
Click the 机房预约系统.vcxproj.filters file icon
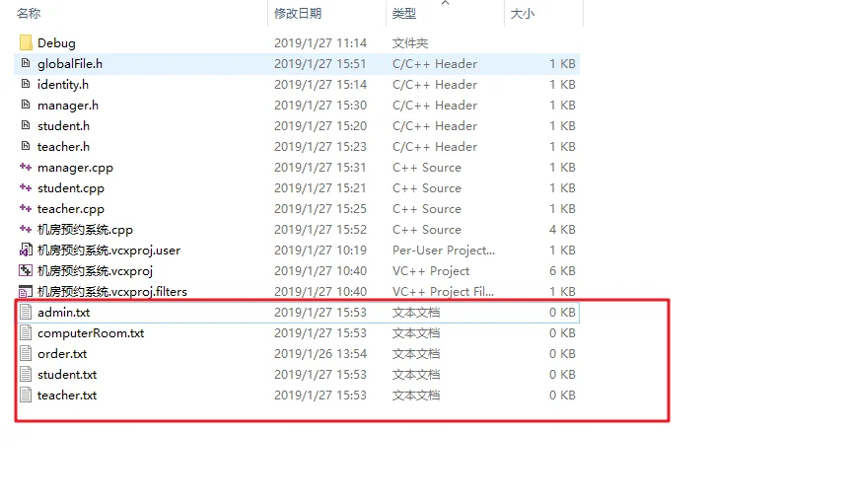(26, 292)
